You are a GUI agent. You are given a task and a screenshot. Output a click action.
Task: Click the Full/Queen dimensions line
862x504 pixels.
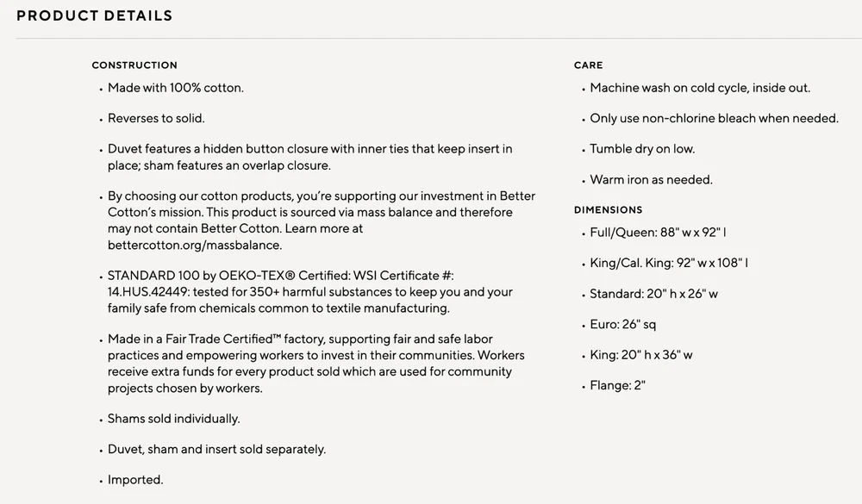coord(659,233)
